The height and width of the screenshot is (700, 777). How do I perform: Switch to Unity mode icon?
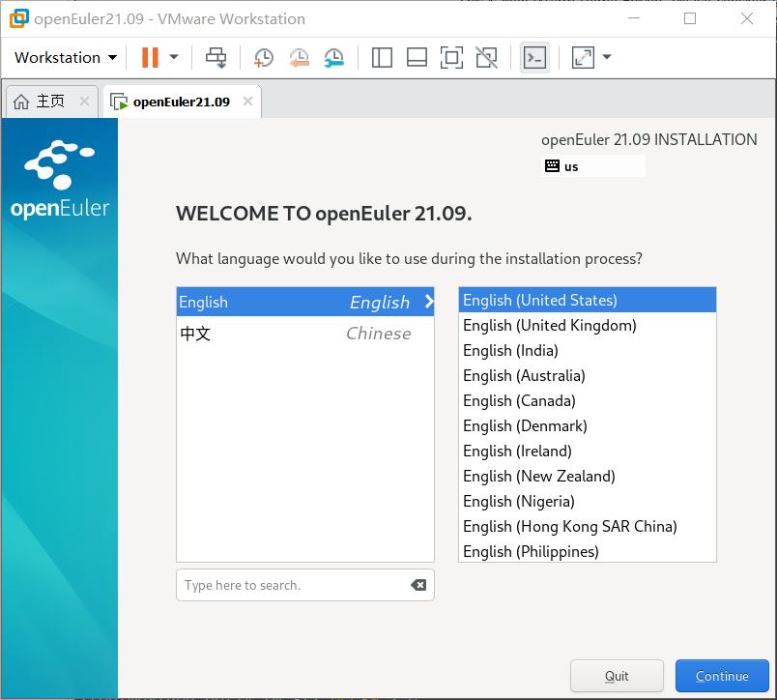[x=487, y=57]
